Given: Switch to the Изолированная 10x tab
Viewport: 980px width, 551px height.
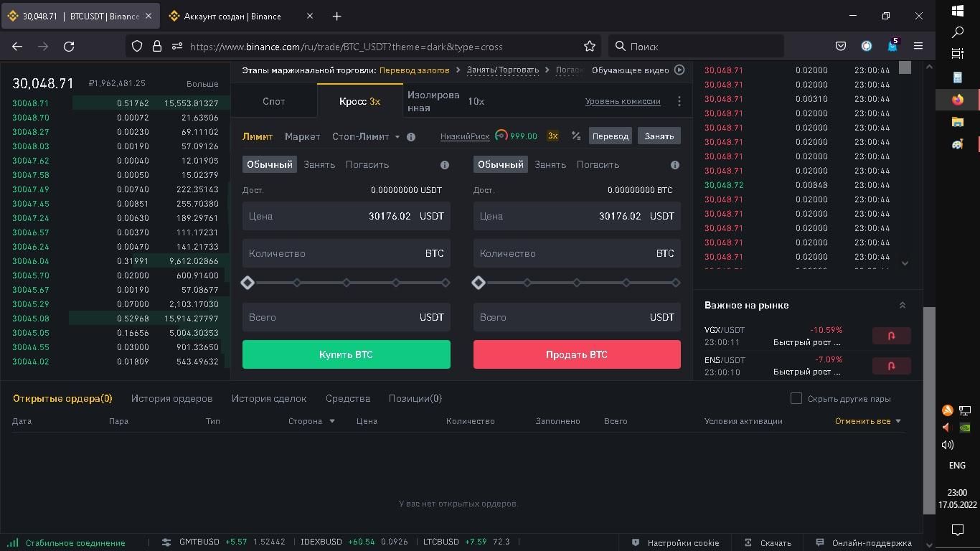Looking at the screenshot, I should coord(446,101).
